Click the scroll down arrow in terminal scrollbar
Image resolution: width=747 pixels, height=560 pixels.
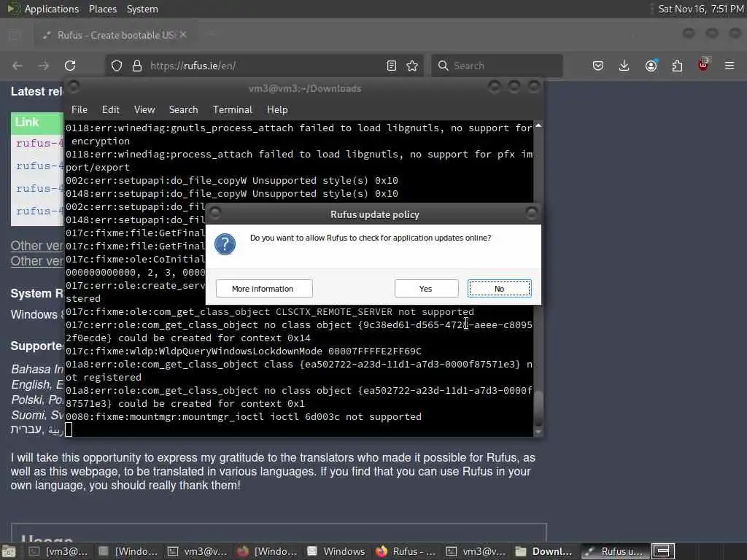(538, 432)
